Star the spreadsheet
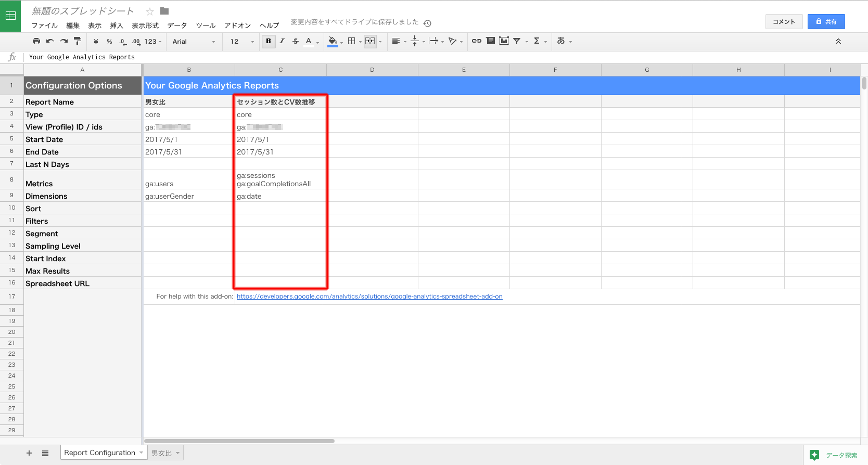The image size is (868, 465). 150,11
